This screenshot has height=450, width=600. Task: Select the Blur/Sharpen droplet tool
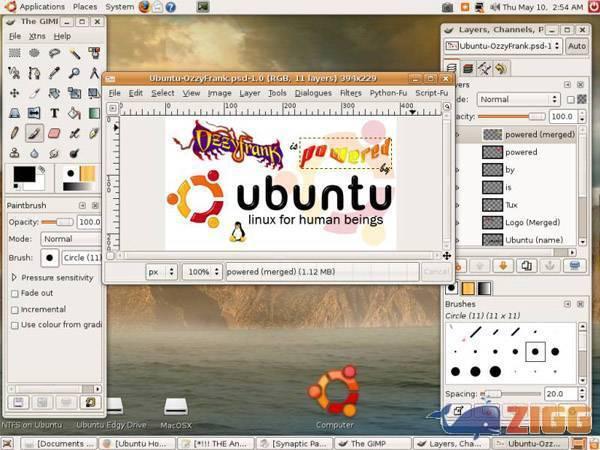coord(34,153)
